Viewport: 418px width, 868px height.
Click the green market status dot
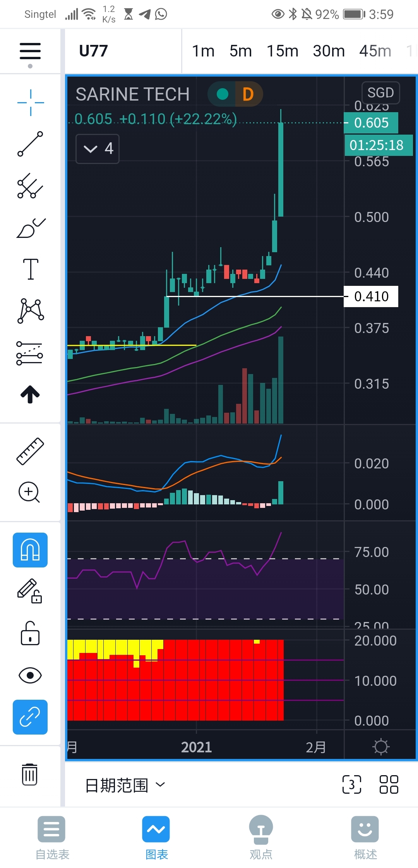point(222,94)
